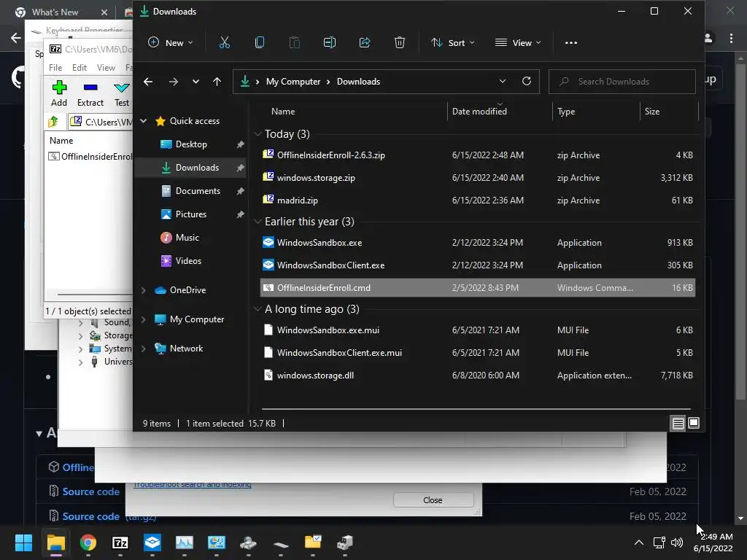Switch to What's New Chrome tab
747x560 pixels.
pyautogui.click(x=55, y=12)
